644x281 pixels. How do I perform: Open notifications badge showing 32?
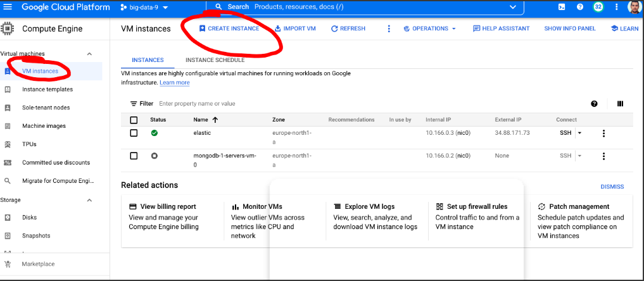(598, 7)
